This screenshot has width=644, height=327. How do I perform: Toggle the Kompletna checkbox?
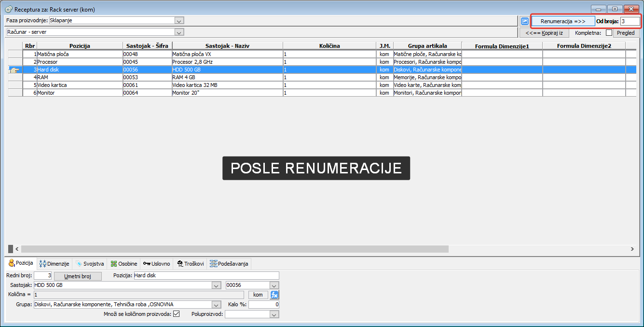point(609,33)
